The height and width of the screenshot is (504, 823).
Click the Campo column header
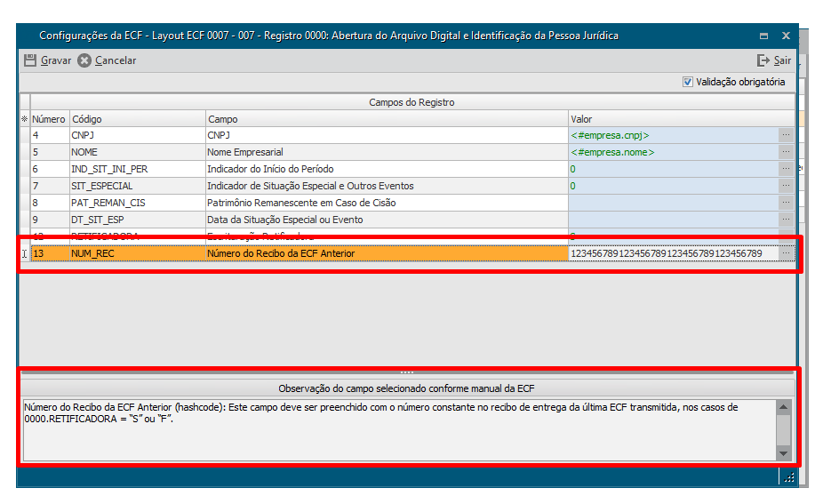pos(386,119)
